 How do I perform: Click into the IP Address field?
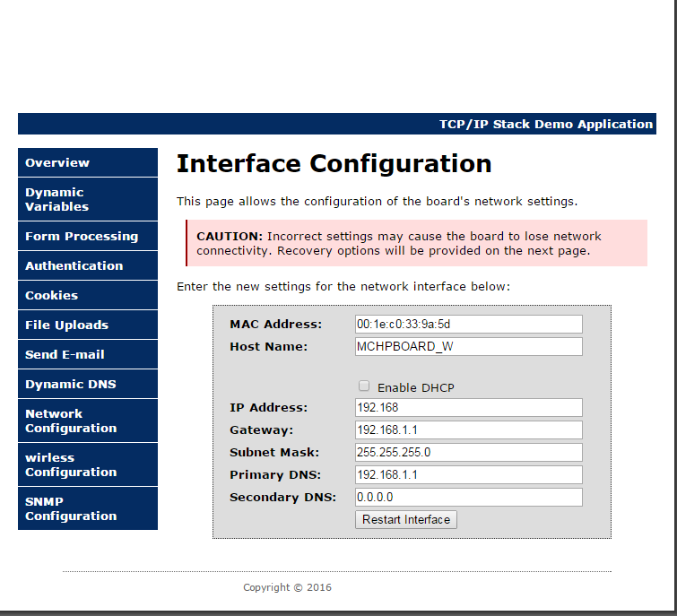coord(468,407)
